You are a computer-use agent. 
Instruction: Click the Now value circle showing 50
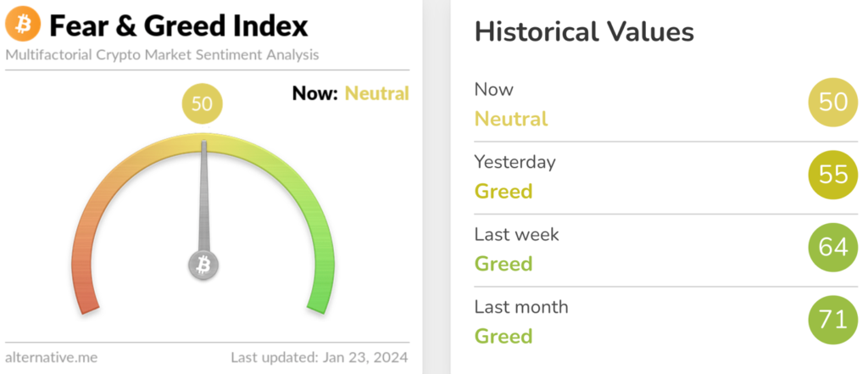click(x=833, y=103)
